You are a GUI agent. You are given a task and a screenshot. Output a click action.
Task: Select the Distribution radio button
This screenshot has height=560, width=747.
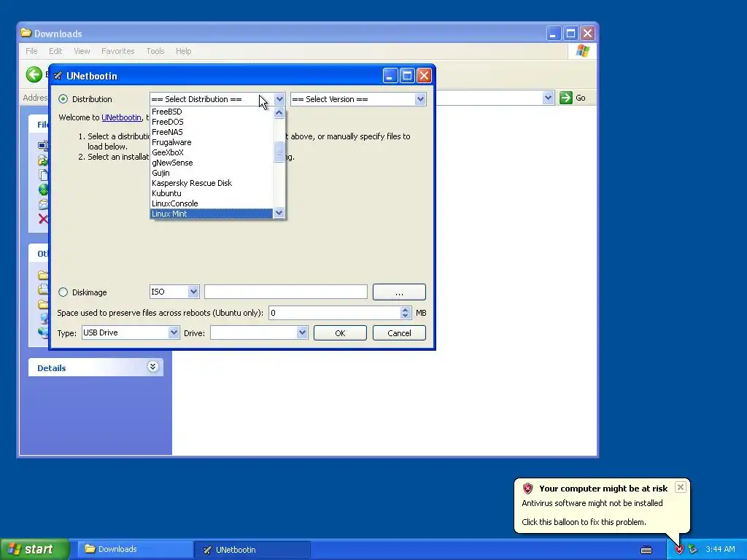63,99
